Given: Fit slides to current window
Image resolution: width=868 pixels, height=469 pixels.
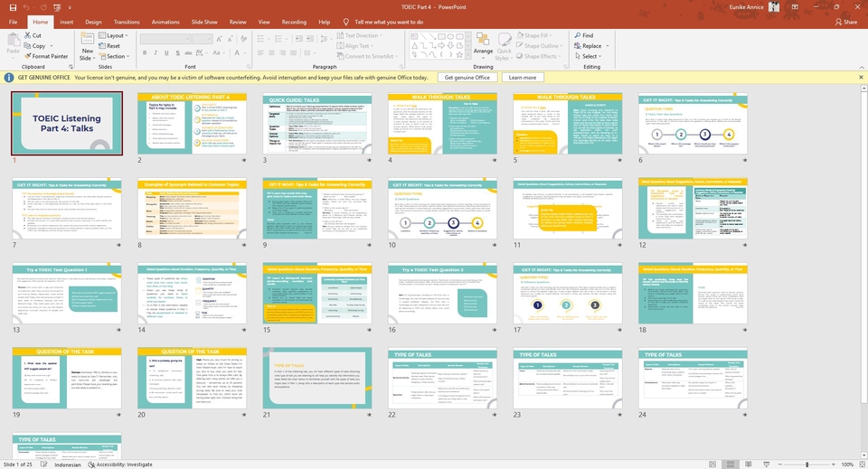Looking at the screenshot, I should [862, 464].
